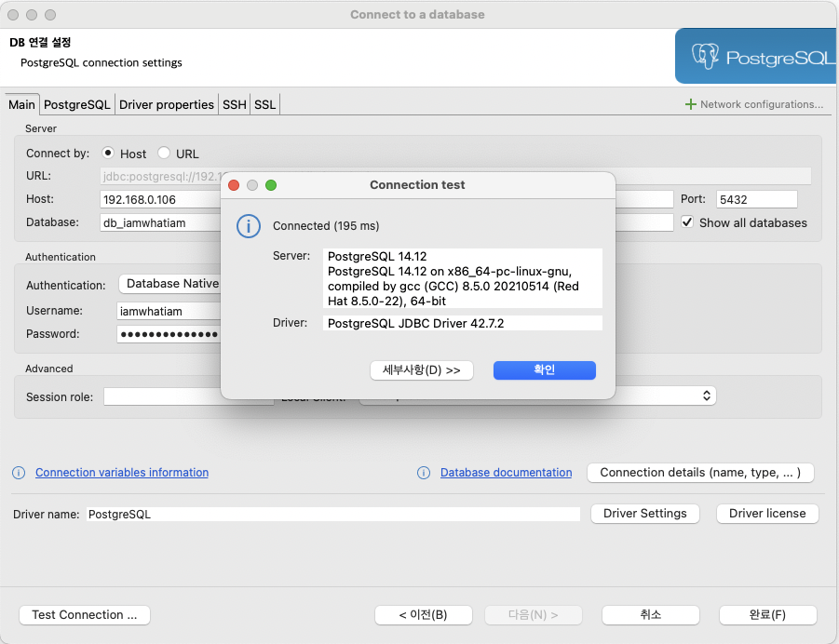Open the Driver Settings button
The height and width of the screenshot is (644, 839).
(x=644, y=514)
